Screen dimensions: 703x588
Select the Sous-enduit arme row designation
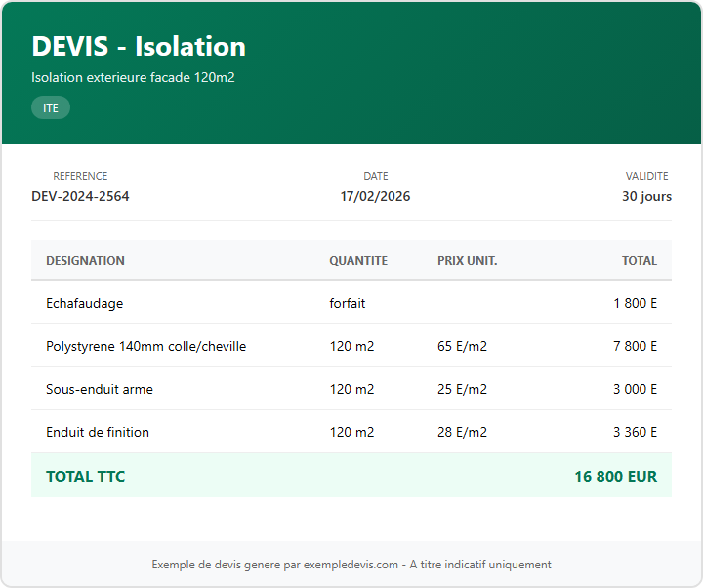tap(100, 389)
